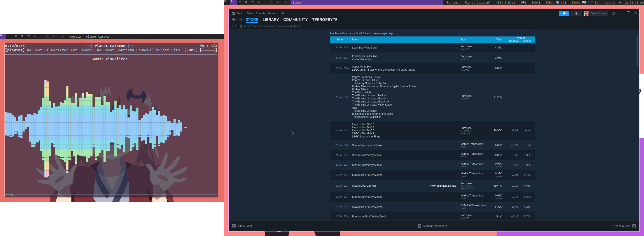644x236 pixels.
Task: Open Steam announcements megaphone button
Action: 564,13
